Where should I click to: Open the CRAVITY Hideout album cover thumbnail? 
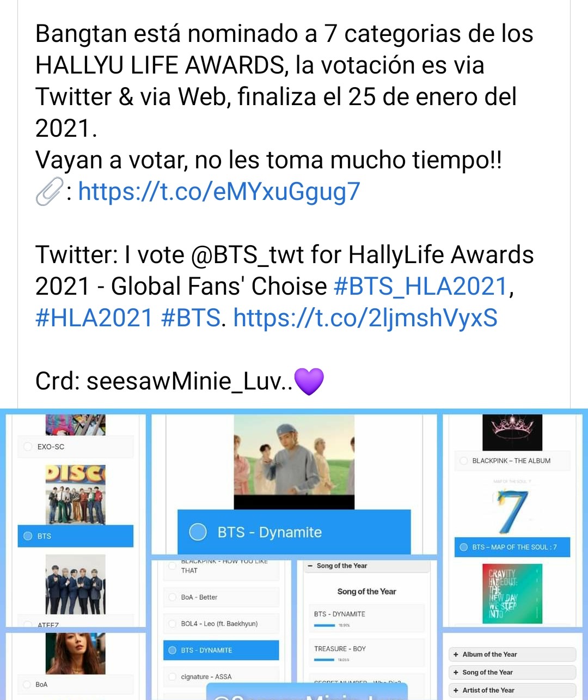tap(512, 593)
